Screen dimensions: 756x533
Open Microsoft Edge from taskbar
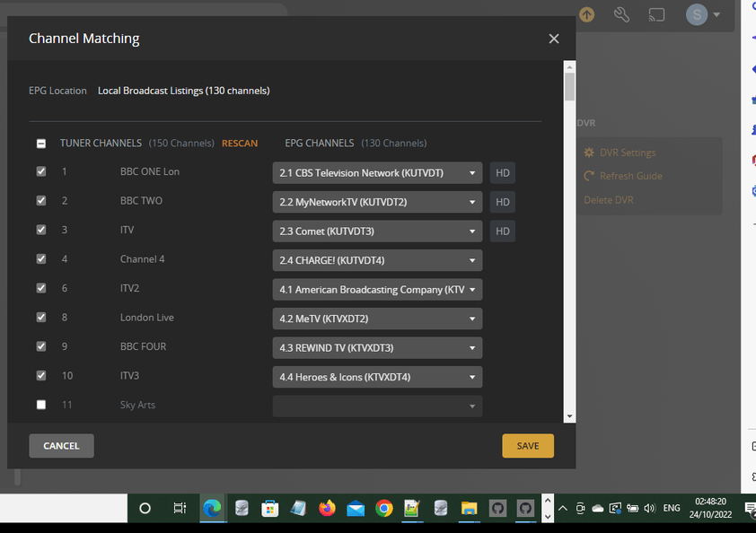212,508
